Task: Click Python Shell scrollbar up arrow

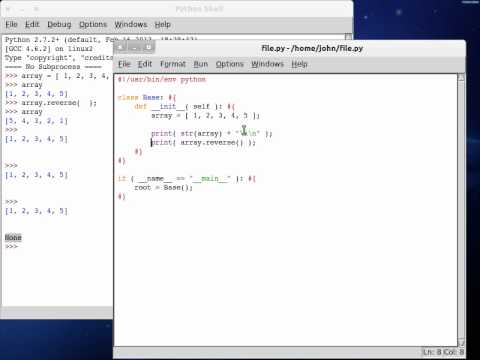Action: [x=348, y=37]
